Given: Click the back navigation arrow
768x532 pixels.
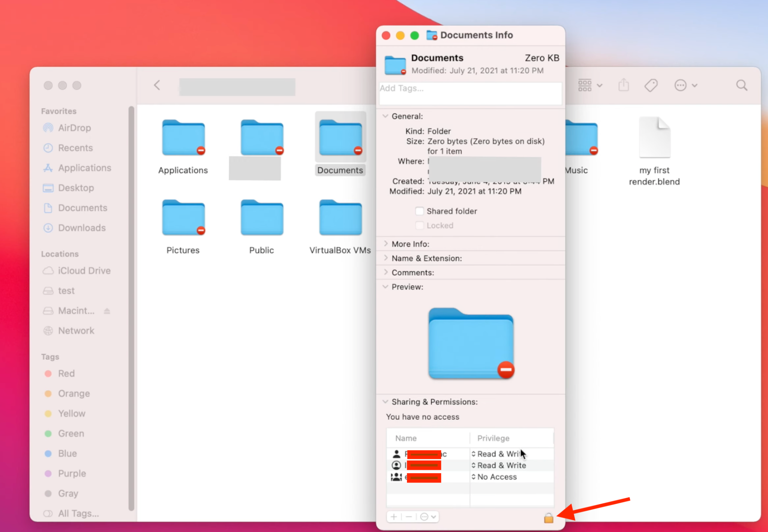Looking at the screenshot, I should tap(157, 85).
